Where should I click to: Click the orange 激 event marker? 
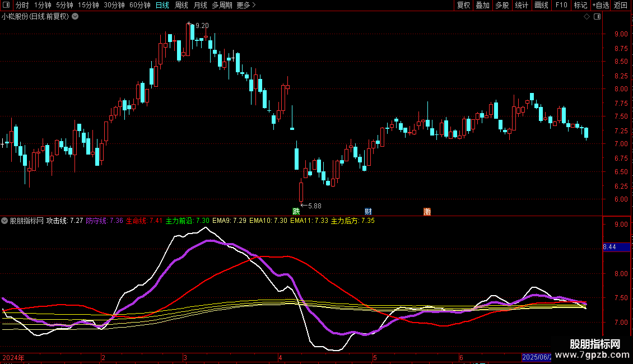point(427,212)
